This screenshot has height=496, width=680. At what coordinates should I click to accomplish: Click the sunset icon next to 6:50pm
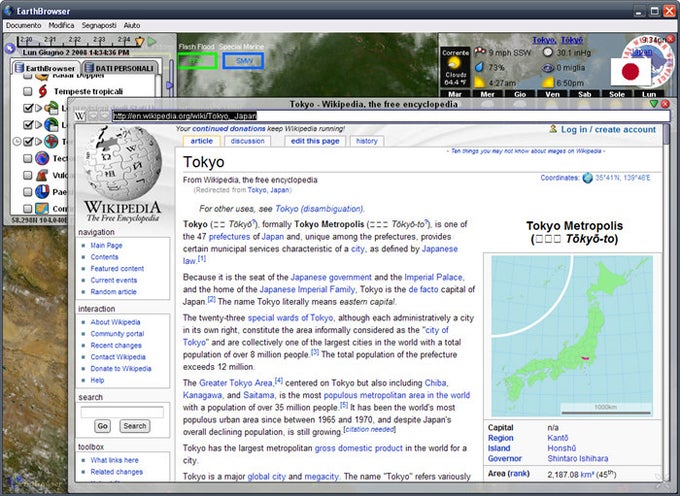548,82
